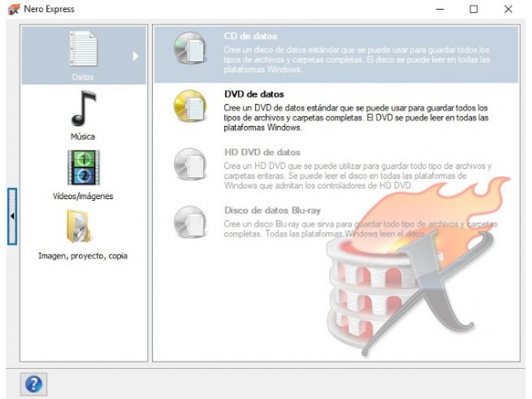Click the "Datos" category label
The height and width of the screenshot is (399, 532).
(x=83, y=77)
